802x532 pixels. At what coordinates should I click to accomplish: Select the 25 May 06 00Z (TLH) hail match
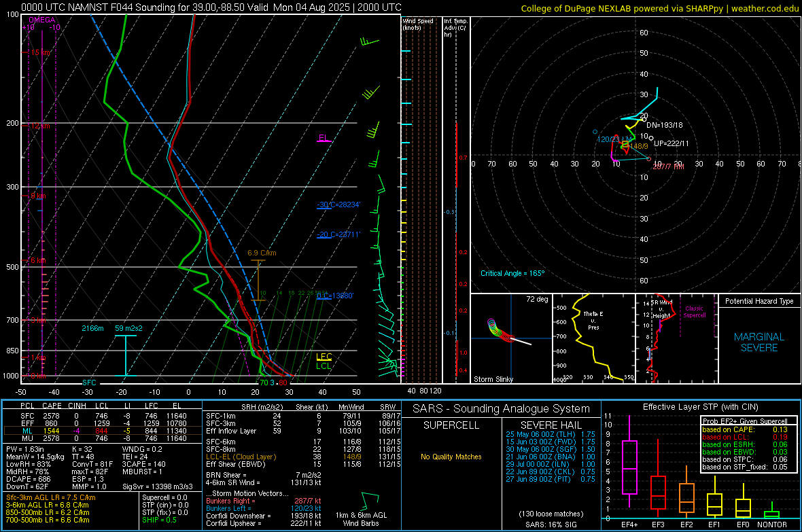(551, 434)
